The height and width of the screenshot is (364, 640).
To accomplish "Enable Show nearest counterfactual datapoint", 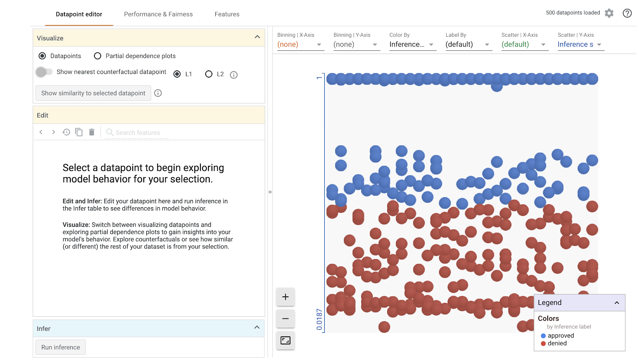I will (45, 72).
